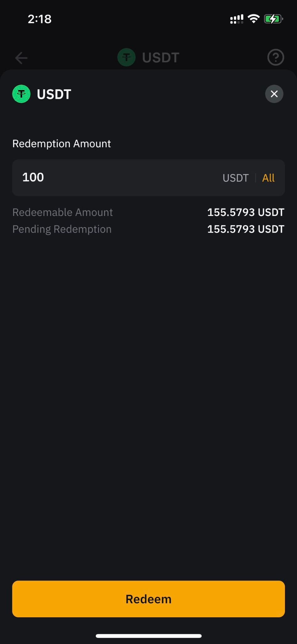Tap the cellular signal icon
Image resolution: width=297 pixels, height=644 pixels.
point(237,19)
